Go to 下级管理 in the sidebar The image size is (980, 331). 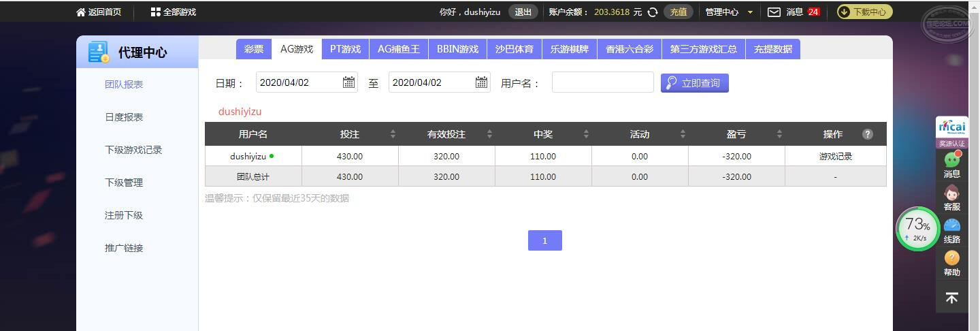(124, 183)
